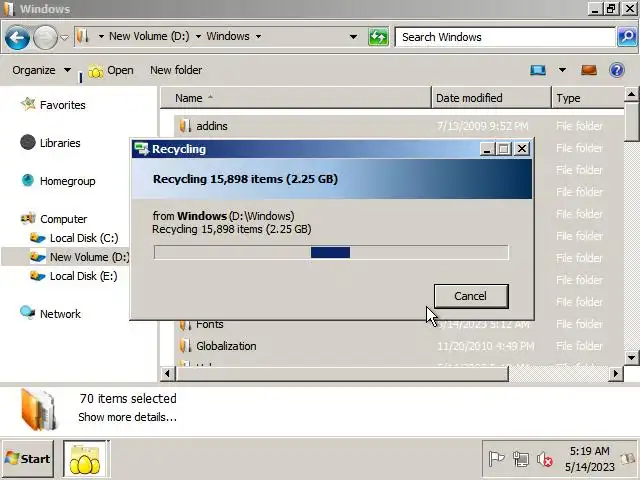Close the Recycling dialog

pyautogui.click(x=522, y=149)
